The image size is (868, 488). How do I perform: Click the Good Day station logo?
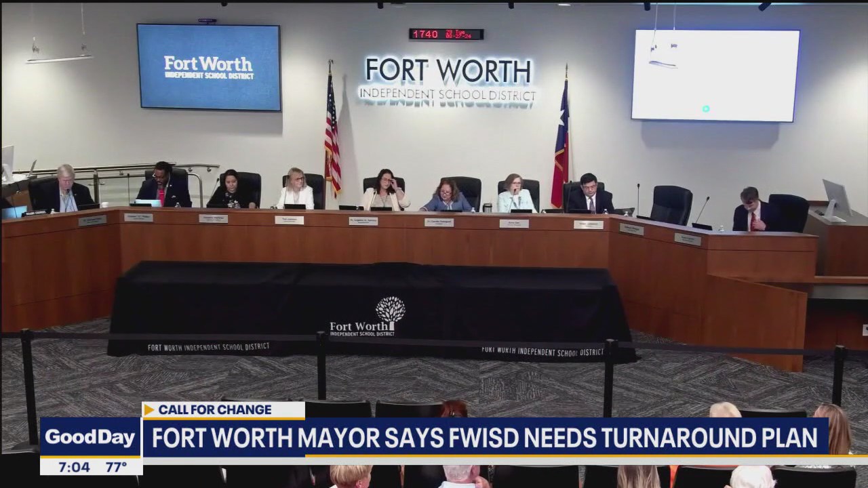(x=90, y=439)
